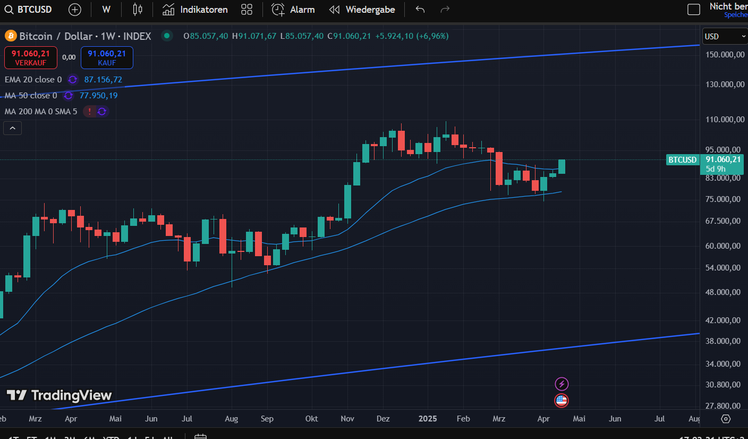This screenshot has width=748, height=439.
Task: Click the US flag economic event marker
Action: point(561,400)
